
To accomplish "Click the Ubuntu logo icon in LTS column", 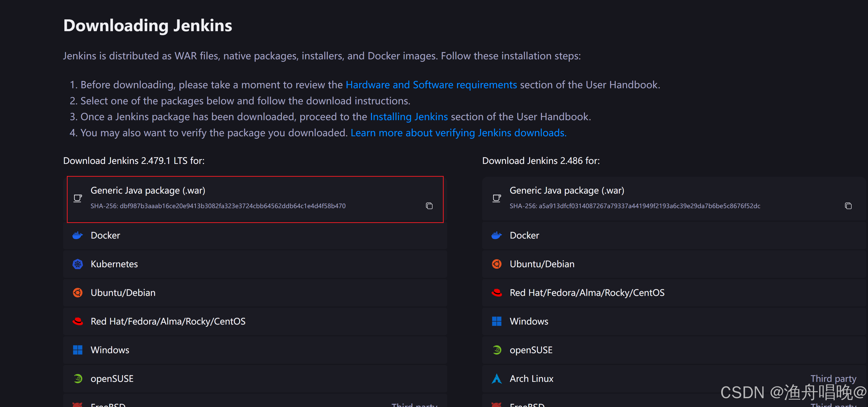I will point(78,292).
